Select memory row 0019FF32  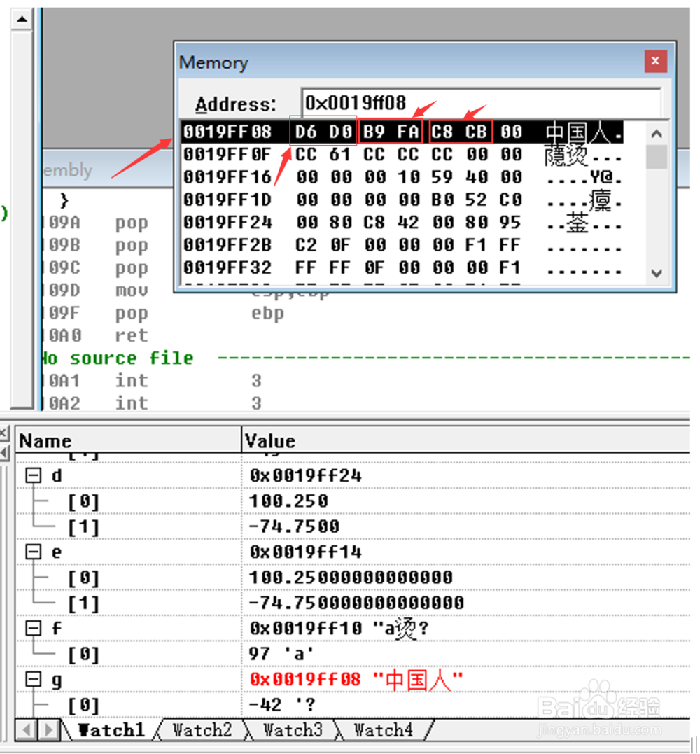point(402,267)
